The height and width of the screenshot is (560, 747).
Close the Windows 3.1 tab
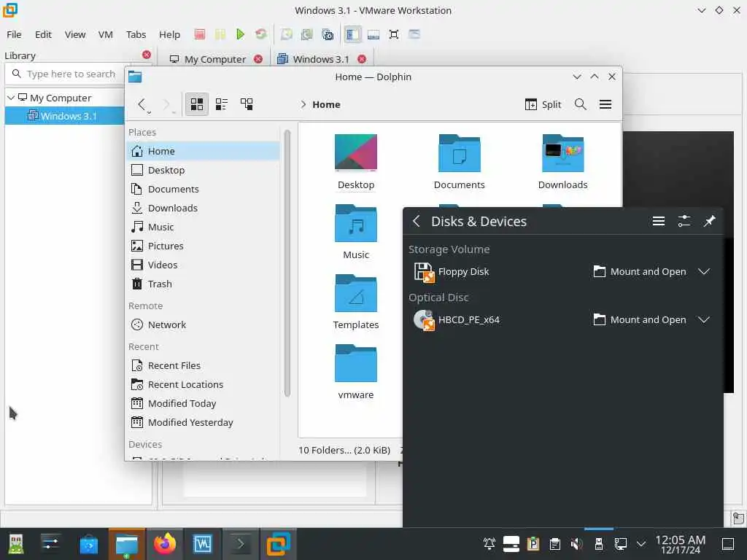(362, 59)
